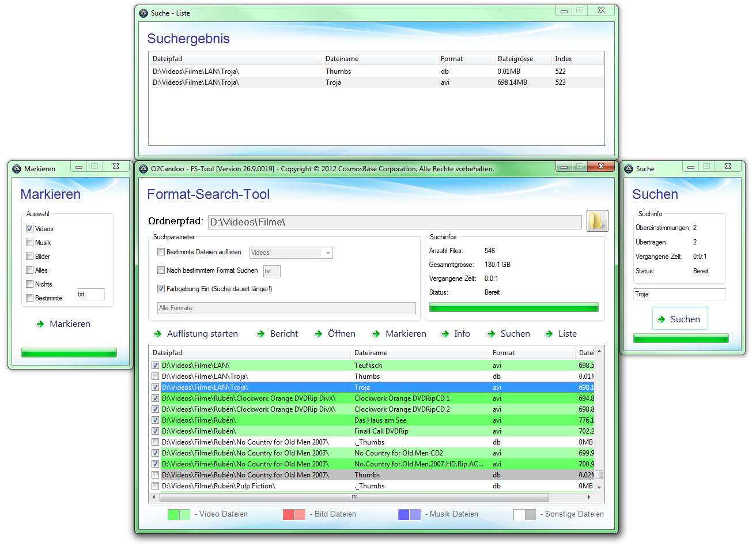Disable 'Farbgebung Ein' checkbox

[x=161, y=289]
